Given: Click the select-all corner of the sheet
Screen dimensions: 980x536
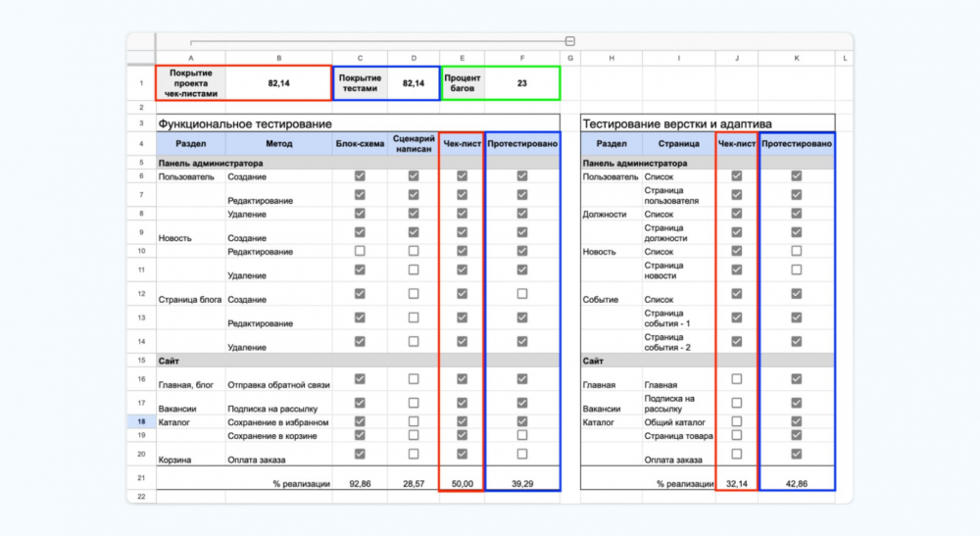Looking at the screenshot, I should tap(141, 58).
